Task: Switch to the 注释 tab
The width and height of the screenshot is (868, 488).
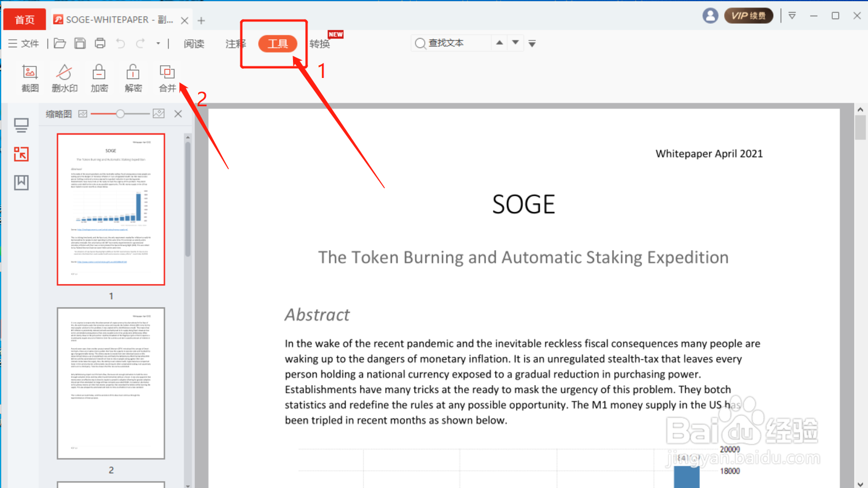Action: pyautogui.click(x=235, y=44)
